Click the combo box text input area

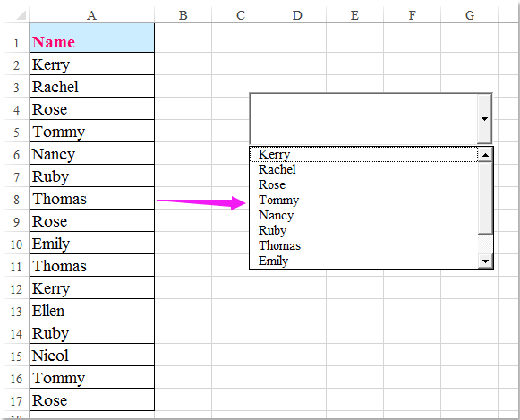click(363, 119)
